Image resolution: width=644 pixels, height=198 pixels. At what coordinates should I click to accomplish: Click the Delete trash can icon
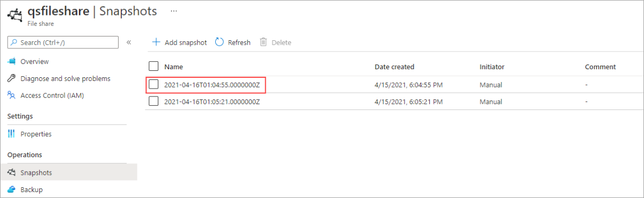tap(264, 42)
